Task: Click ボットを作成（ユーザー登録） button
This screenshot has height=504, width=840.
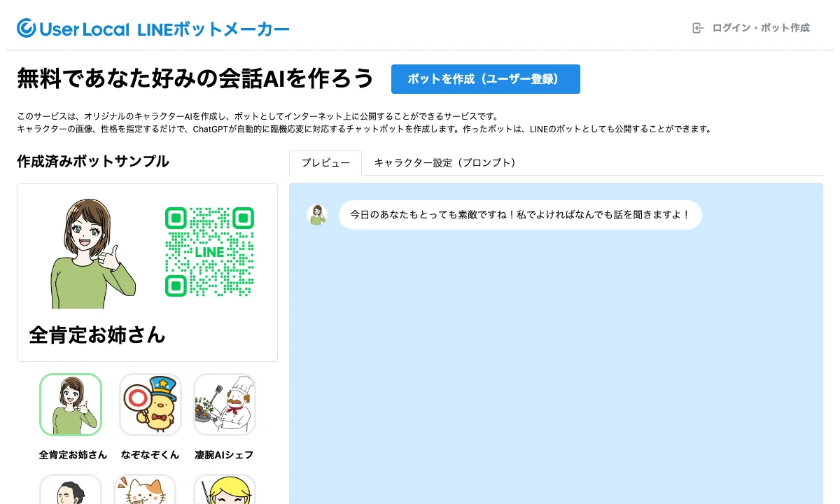Action: pos(485,79)
